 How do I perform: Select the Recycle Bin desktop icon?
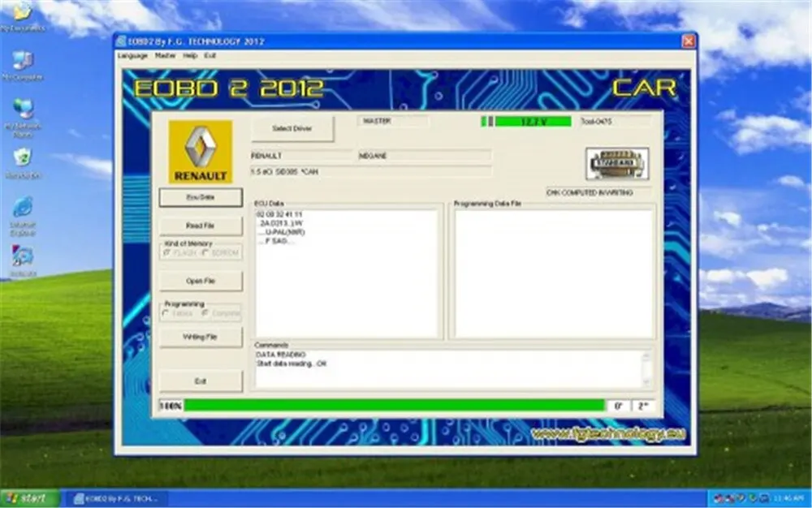[22, 163]
